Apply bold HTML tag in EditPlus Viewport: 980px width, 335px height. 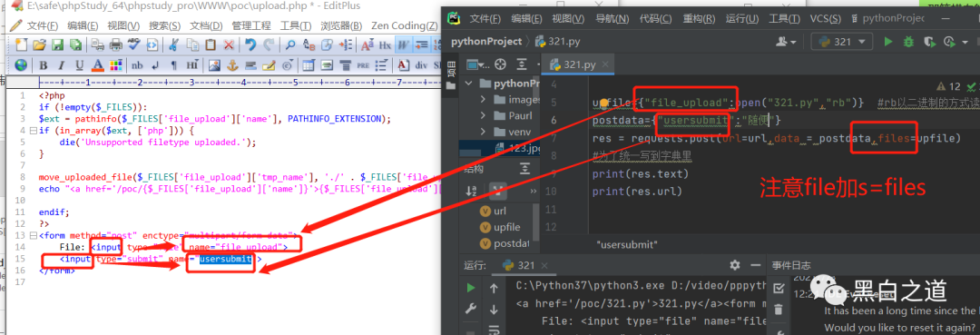coord(44,65)
